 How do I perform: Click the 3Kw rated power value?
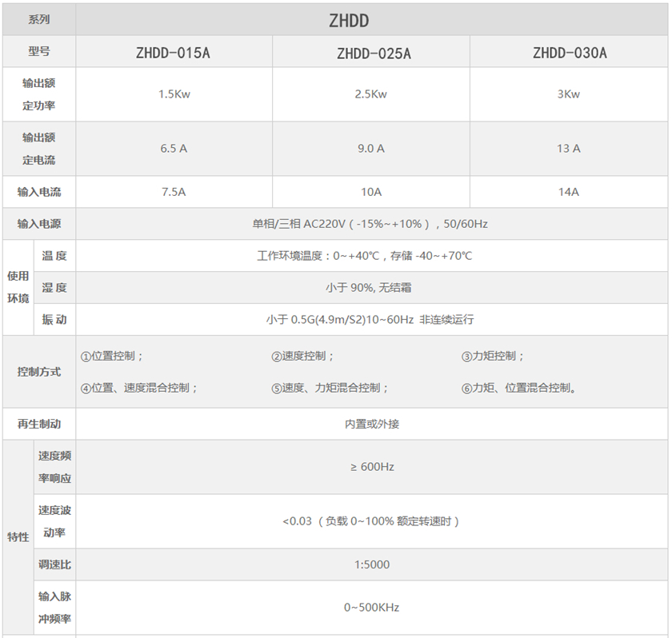click(x=569, y=94)
